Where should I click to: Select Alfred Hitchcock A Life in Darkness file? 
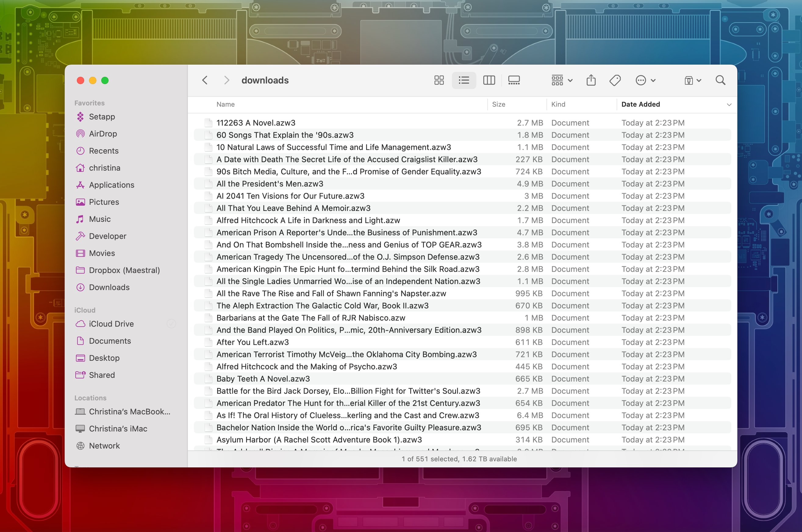[x=463, y=221]
